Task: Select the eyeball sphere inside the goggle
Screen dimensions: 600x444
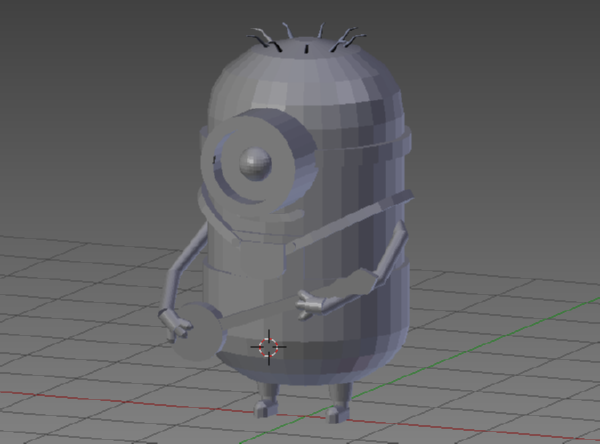Action: click(256, 164)
